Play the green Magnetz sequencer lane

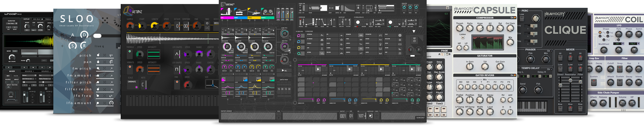(x=412, y=69)
